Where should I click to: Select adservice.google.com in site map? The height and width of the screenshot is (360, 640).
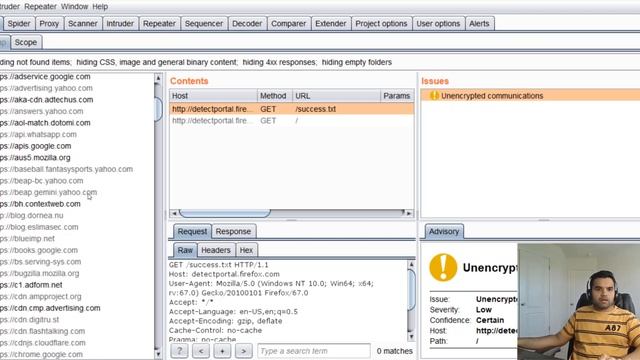[45, 76]
